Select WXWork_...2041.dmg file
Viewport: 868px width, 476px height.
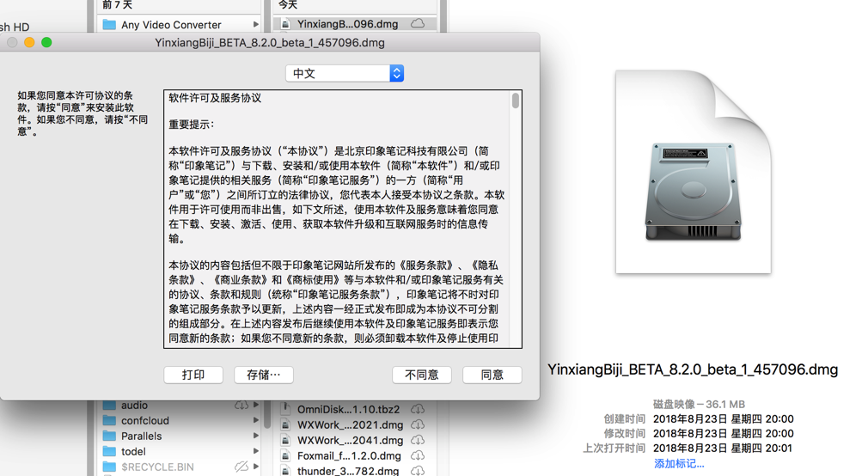coord(350,440)
